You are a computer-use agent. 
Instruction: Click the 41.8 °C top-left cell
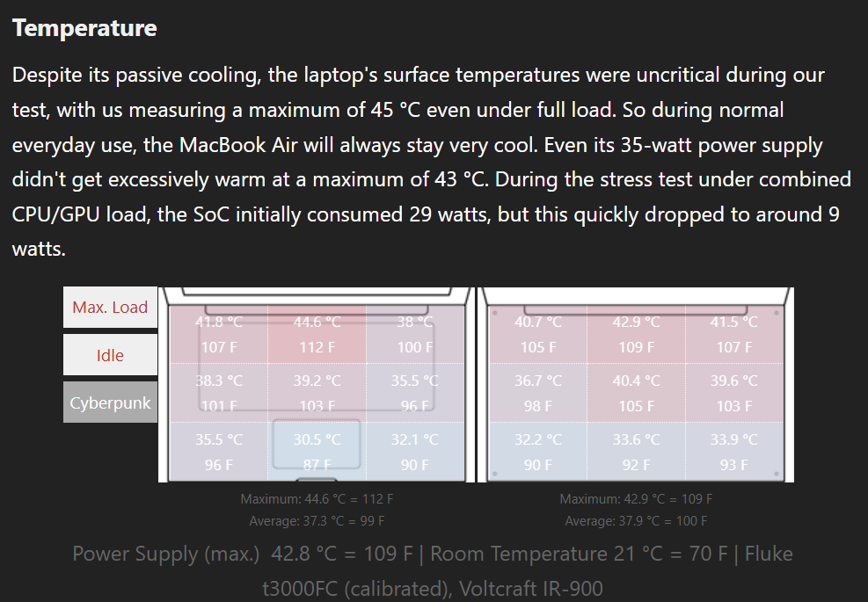pyautogui.click(x=219, y=334)
